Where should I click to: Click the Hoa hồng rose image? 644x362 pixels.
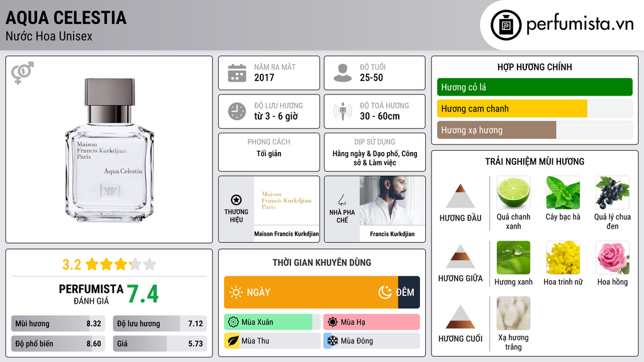click(613, 257)
